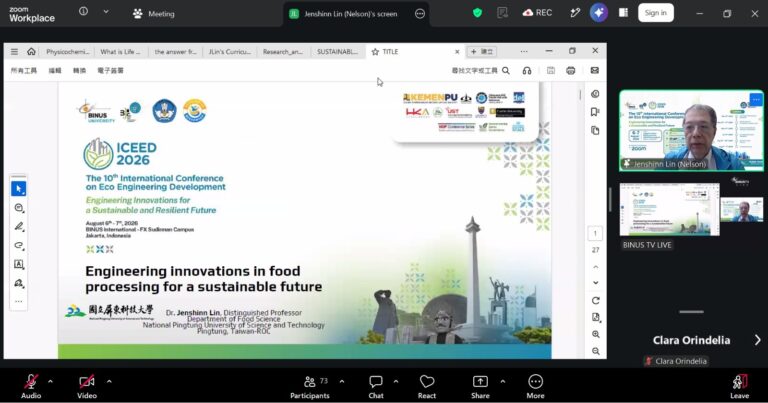Open the Meeting tab

154,14
